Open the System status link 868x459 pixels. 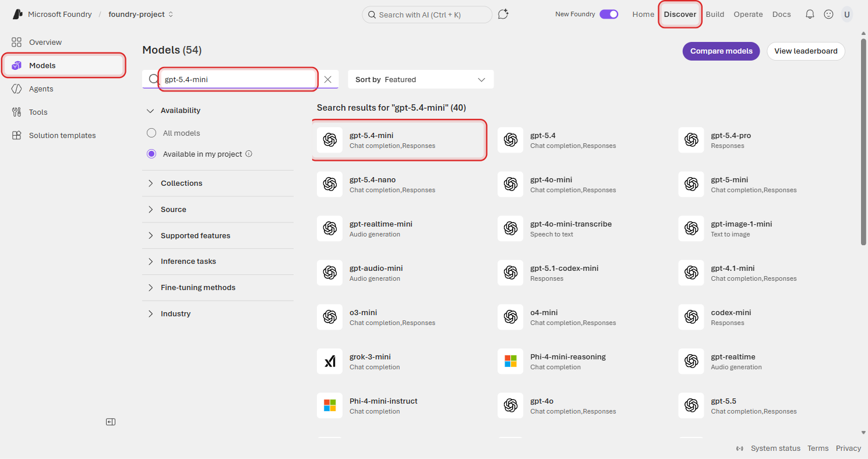pyautogui.click(x=775, y=449)
